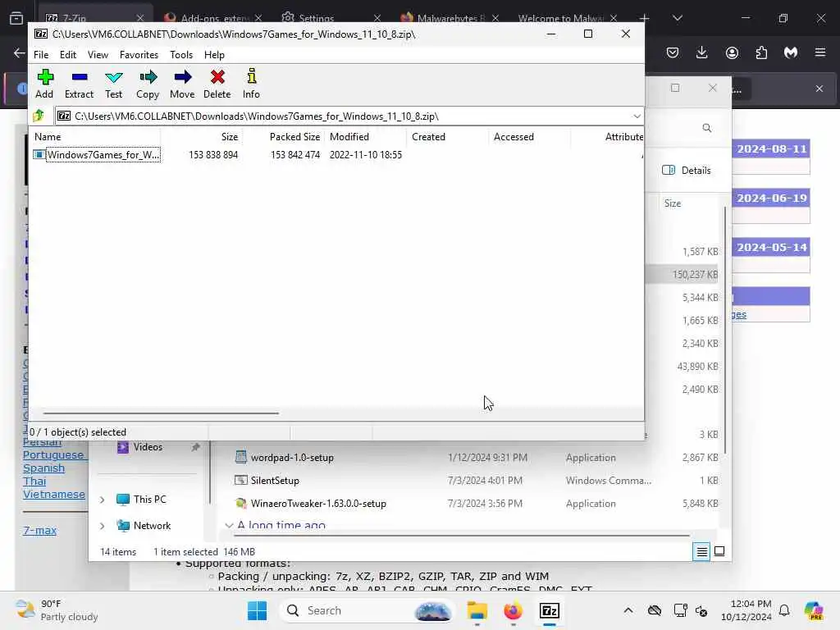Open the Vietnamese language link
Viewport: 840px width, 630px height.
(x=54, y=494)
